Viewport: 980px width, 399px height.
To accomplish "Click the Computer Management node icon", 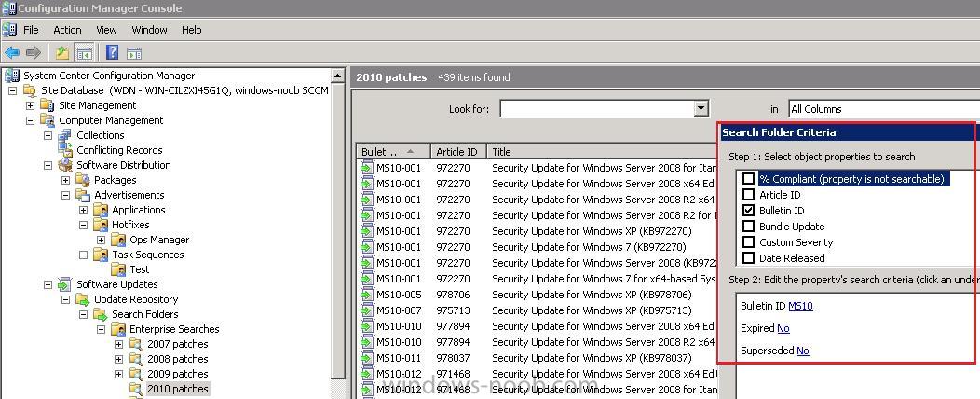I will pos(47,120).
